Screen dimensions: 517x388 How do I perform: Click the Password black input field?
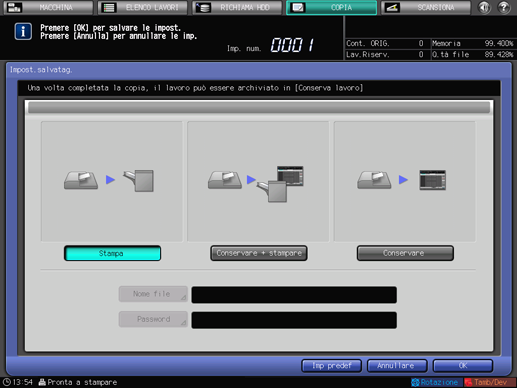294,320
